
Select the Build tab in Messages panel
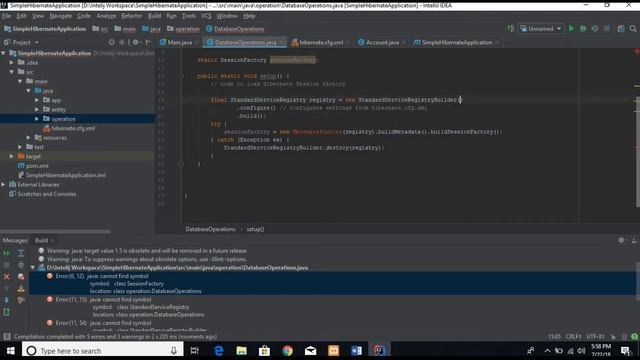pyautogui.click(x=41, y=240)
